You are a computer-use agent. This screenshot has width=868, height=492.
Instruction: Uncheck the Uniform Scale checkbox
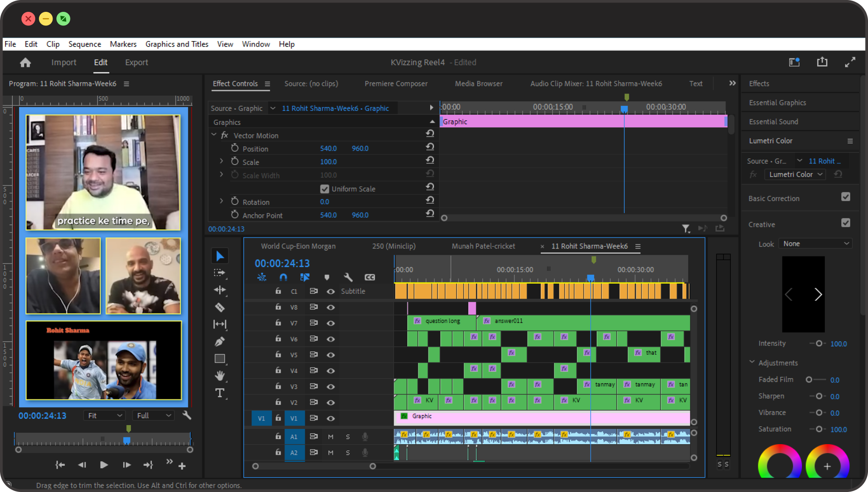pyautogui.click(x=325, y=189)
